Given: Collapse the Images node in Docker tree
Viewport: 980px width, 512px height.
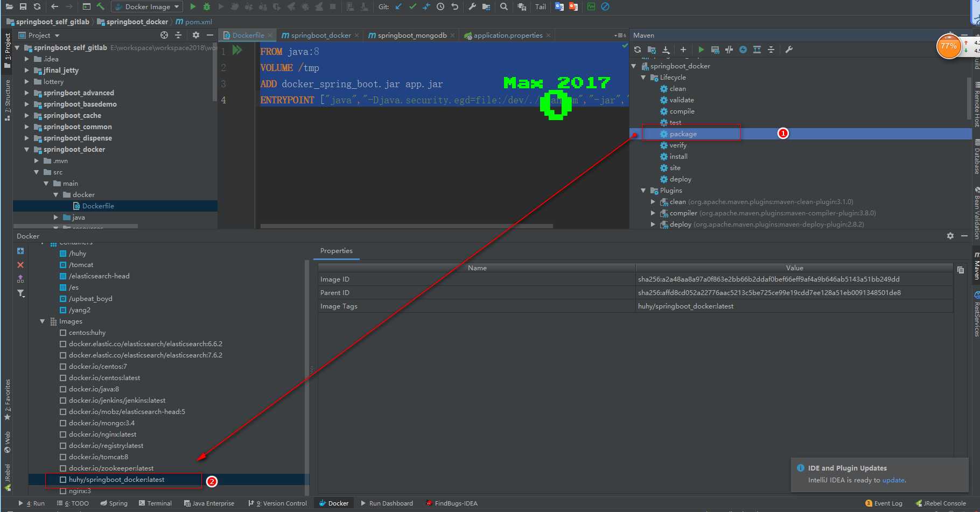Looking at the screenshot, I should pos(43,321).
